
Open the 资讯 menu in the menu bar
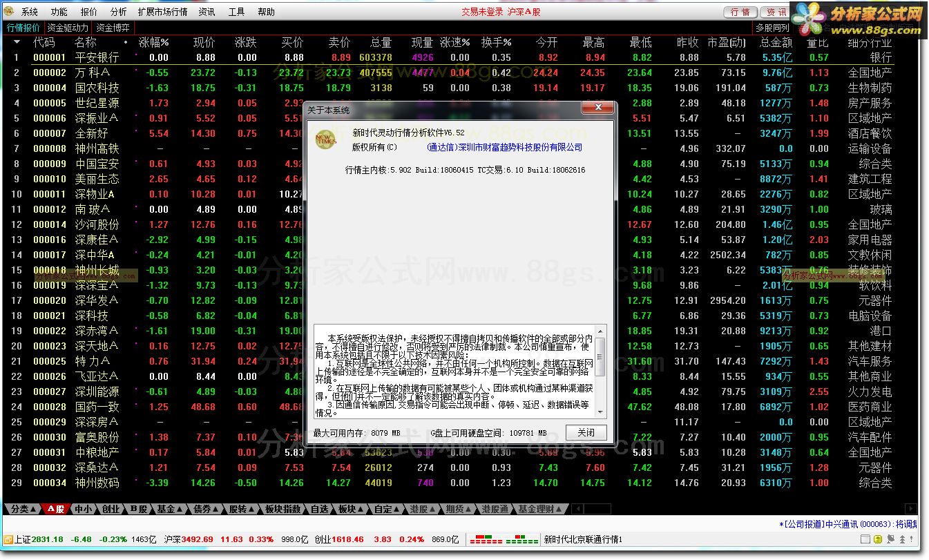coord(207,12)
